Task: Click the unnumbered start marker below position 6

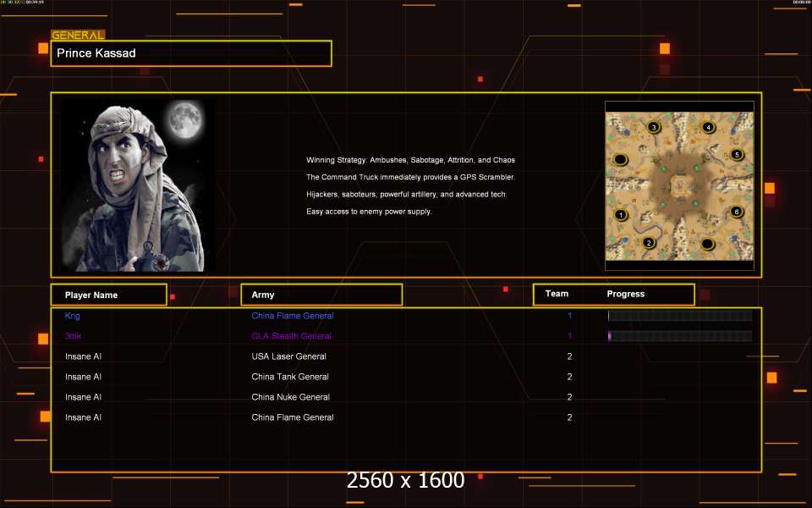Action: (707, 244)
